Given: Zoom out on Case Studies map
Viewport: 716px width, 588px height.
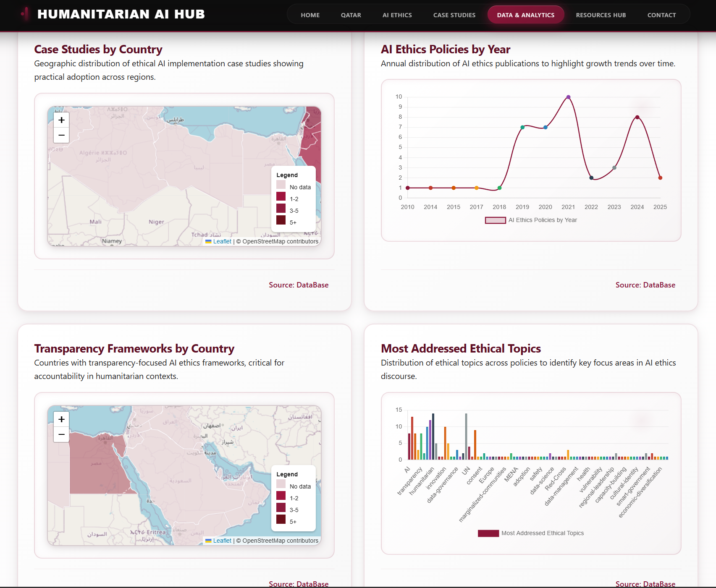Looking at the screenshot, I should (x=61, y=135).
